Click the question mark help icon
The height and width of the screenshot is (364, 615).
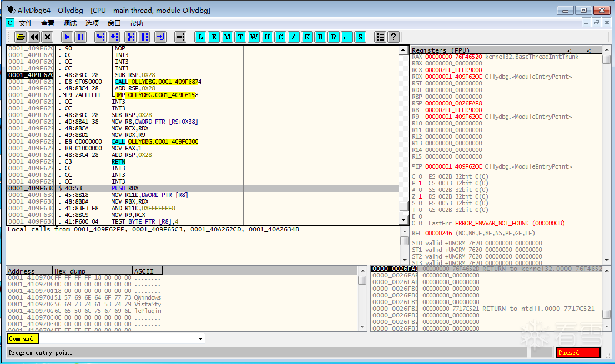[394, 37]
